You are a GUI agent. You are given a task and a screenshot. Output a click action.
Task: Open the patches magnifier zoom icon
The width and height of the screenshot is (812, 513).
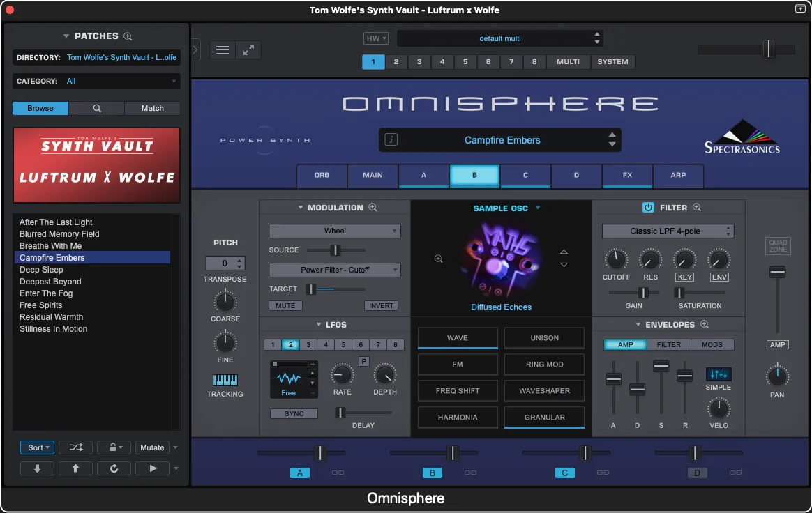pos(128,36)
